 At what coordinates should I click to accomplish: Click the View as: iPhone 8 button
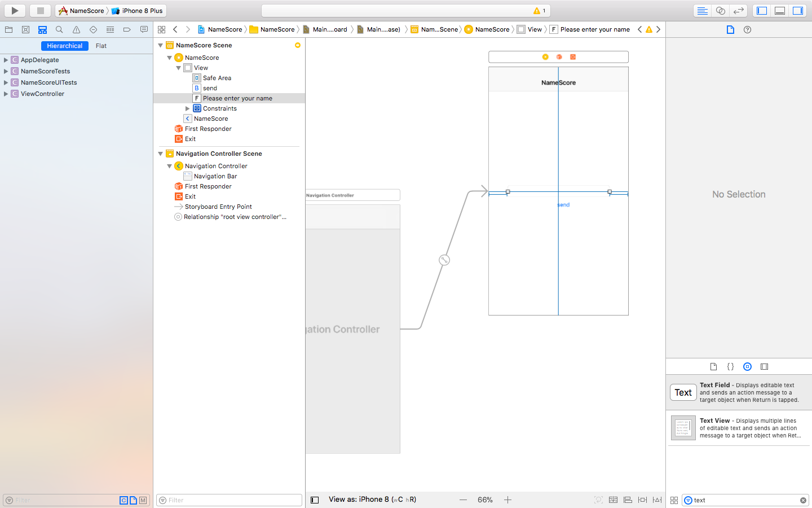pos(372,500)
